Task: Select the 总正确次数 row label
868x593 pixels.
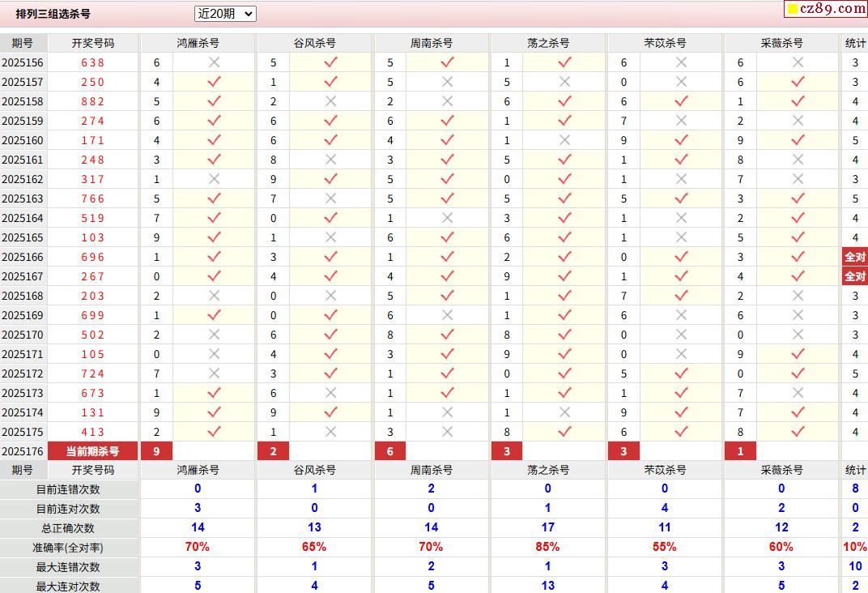Action: [x=68, y=528]
